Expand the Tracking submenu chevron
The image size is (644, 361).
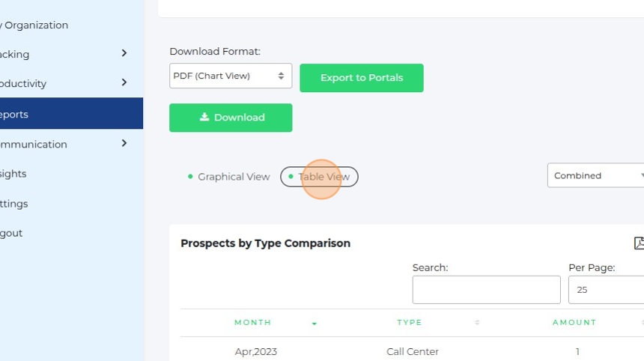tap(124, 53)
